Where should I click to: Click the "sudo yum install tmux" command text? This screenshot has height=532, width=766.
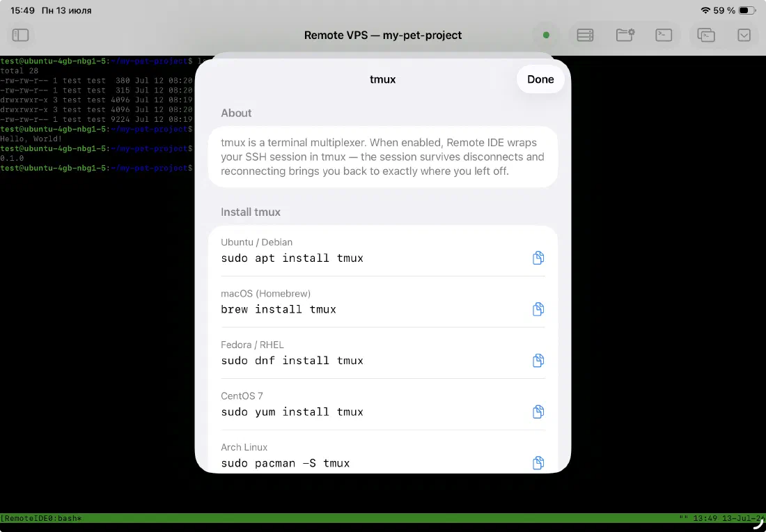(292, 412)
